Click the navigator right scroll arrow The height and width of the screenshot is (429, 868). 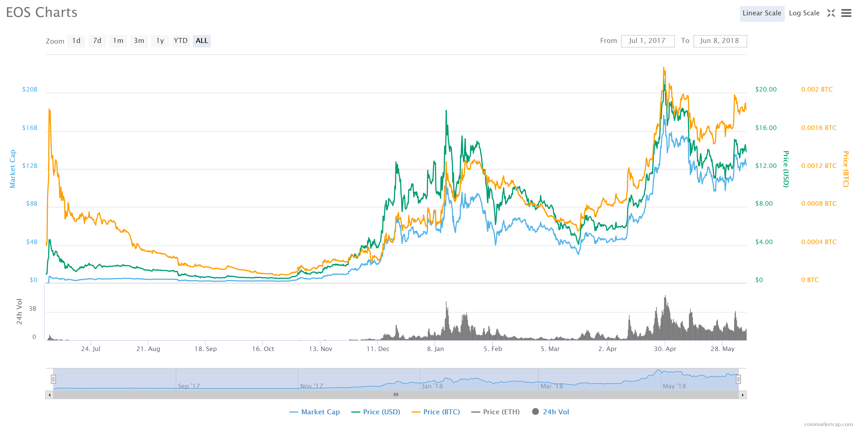tap(742, 395)
